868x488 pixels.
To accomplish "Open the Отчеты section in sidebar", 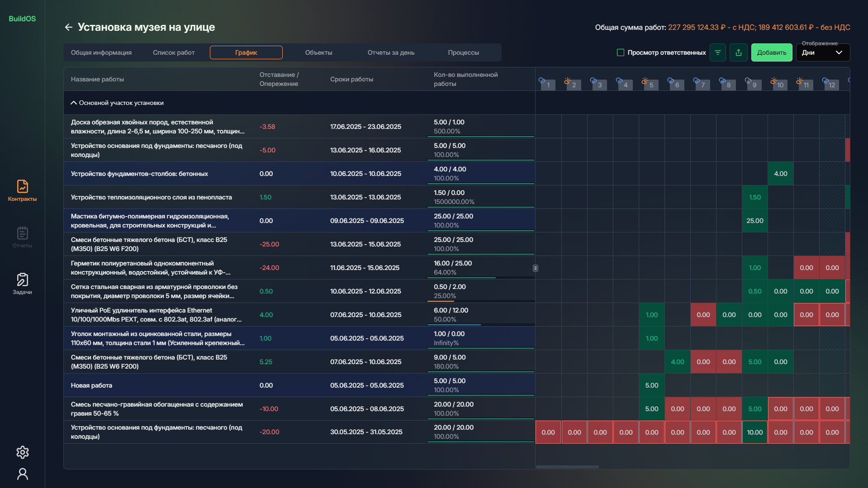I will tap(22, 237).
